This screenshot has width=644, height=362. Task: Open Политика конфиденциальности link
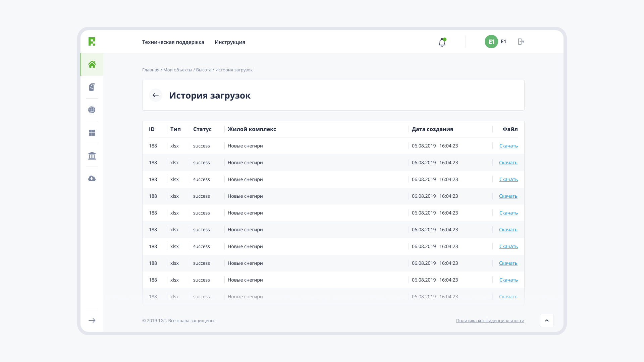click(x=490, y=320)
